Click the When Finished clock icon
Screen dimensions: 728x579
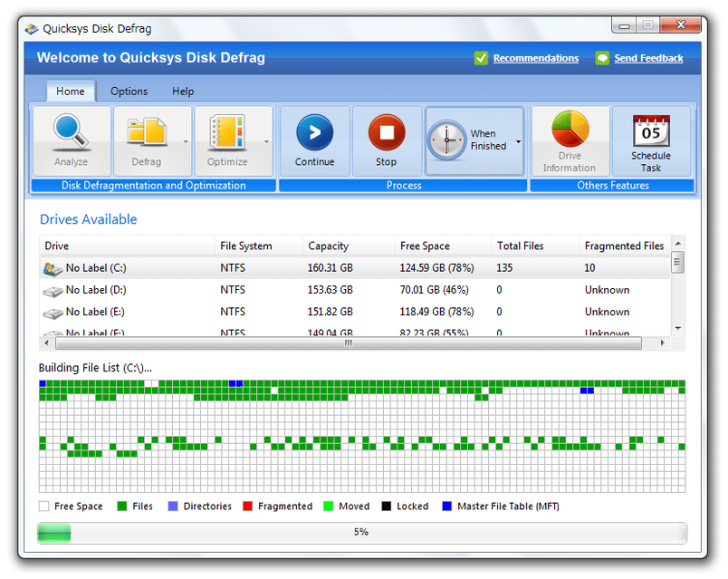[x=446, y=140]
